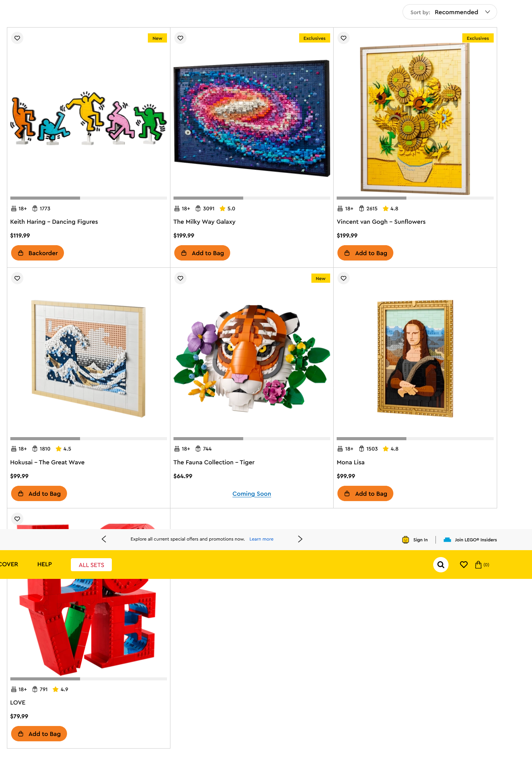532x762 pixels.
Task: Open the Sort by Recommended dropdown
Action: pos(450,12)
